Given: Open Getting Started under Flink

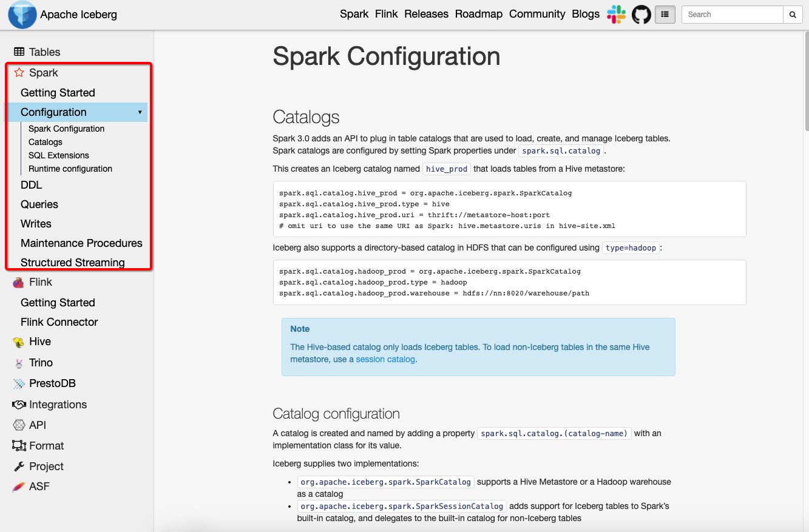Looking at the screenshot, I should tap(58, 303).
